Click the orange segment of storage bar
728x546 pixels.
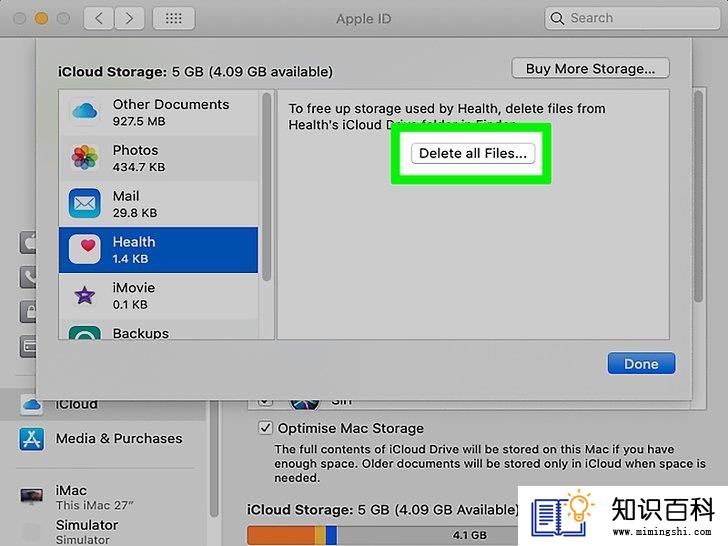tap(281, 535)
